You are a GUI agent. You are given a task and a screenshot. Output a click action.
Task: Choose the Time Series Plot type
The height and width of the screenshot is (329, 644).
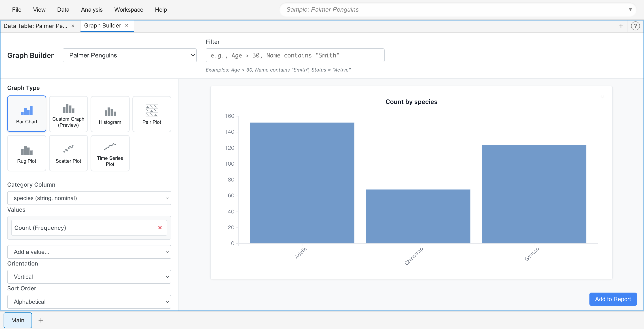click(x=110, y=153)
